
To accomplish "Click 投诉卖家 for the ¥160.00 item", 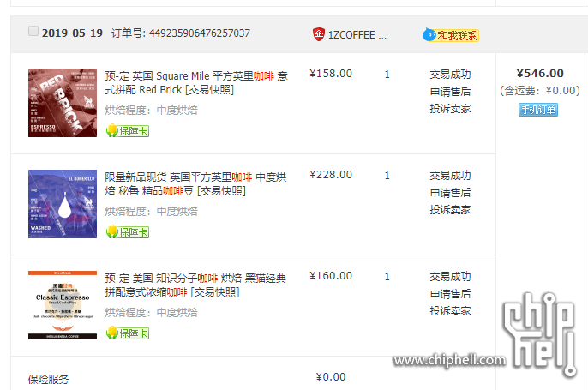I will pos(450,311).
